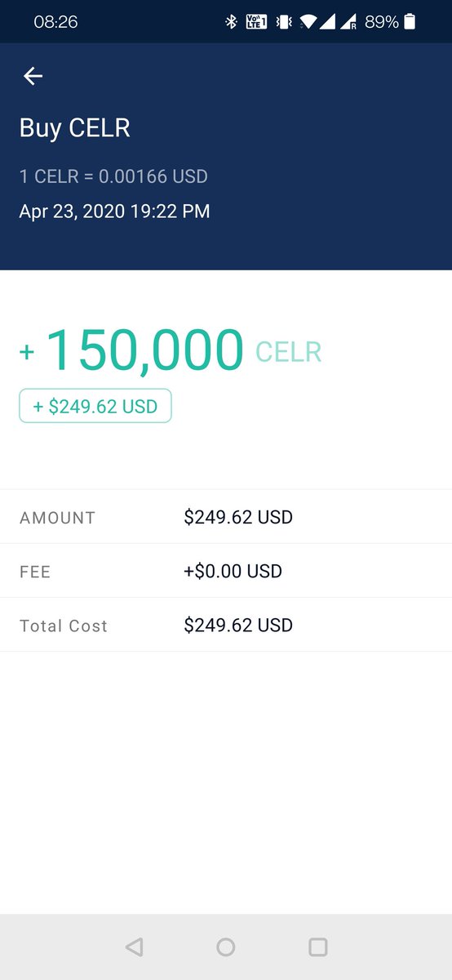Select the AMOUNT row
Viewport: 452px width, 980px height.
pos(226,517)
